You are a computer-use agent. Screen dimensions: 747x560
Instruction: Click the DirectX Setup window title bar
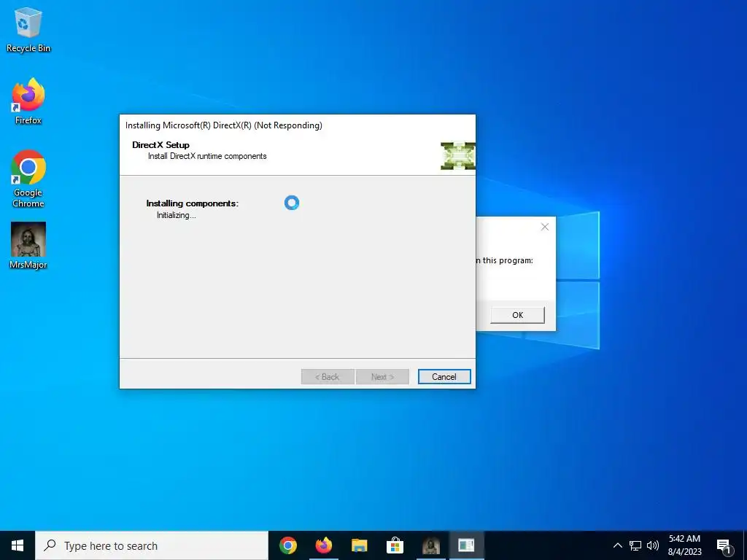(x=298, y=125)
